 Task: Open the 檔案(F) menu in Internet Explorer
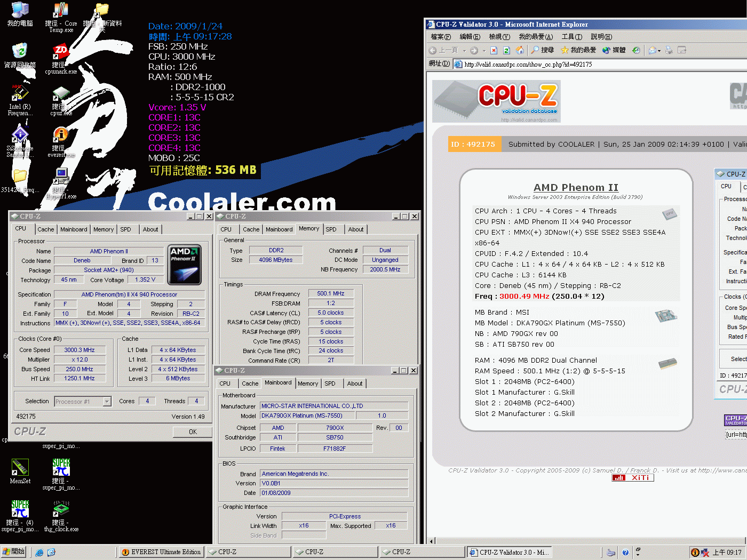pos(441,37)
